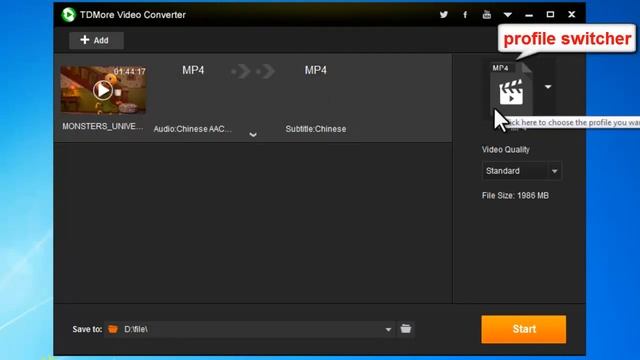
Task: Click the MP4 clapperboard profile icon
Action: (511, 90)
